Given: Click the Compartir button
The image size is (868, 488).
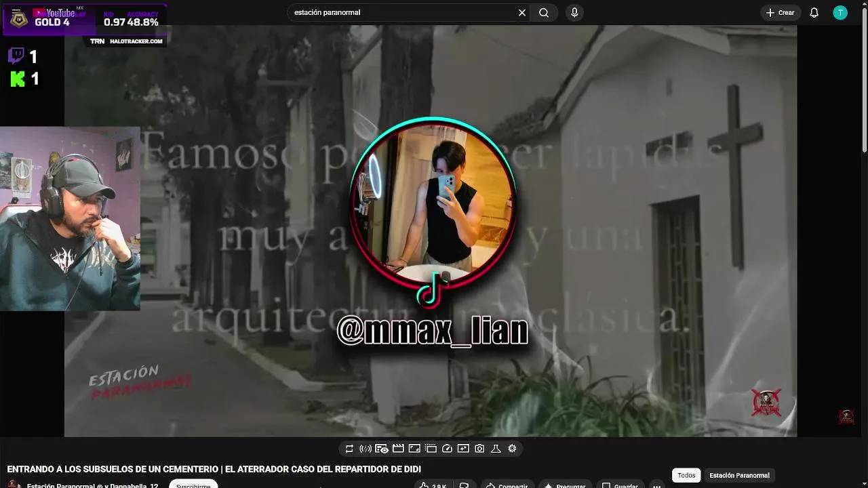Looking at the screenshot, I should pos(507,485).
